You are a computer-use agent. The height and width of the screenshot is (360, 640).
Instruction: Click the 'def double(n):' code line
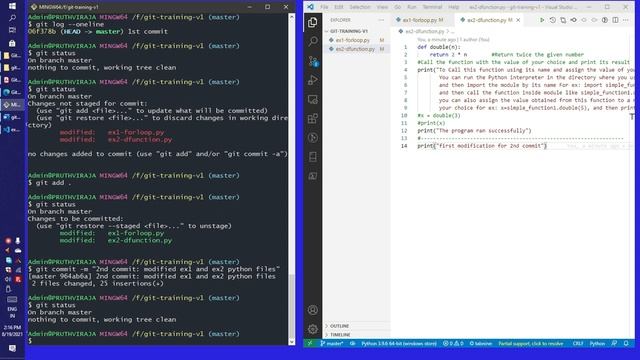click(x=438, y=47)
